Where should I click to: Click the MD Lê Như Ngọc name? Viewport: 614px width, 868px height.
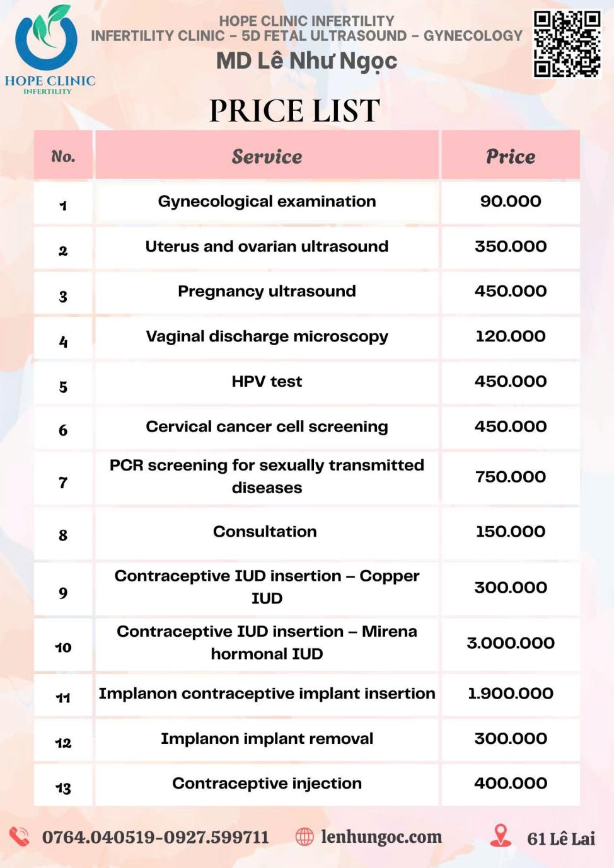(x=307, y=61)
